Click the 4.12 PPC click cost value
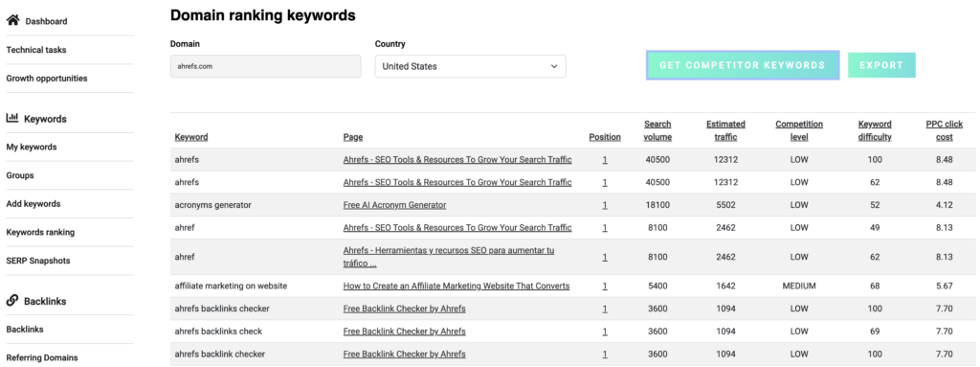 pos(945,205)
